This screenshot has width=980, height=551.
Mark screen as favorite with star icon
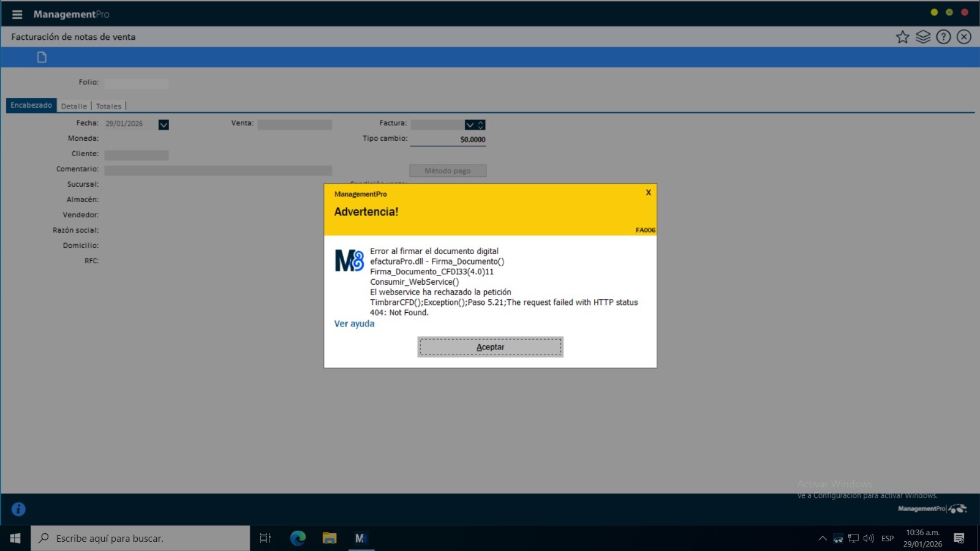pyautogui.click(x=902, y=37)
